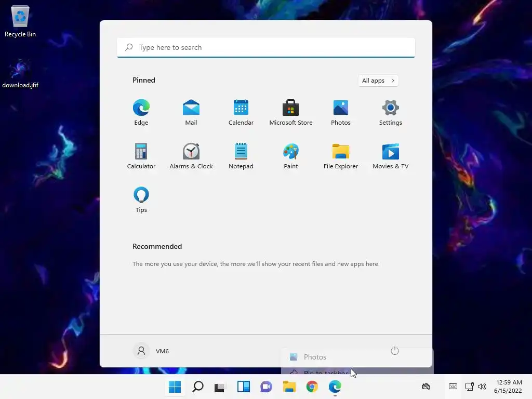Viewport: 532px width, 399px height.
Task: Open Task View on the taskbar
Action: (x=220, y=387)
